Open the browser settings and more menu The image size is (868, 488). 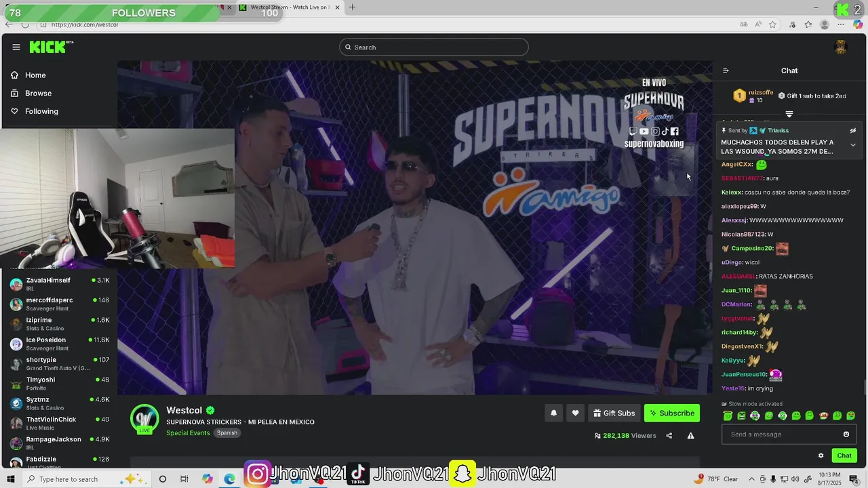tap(842, 24)
